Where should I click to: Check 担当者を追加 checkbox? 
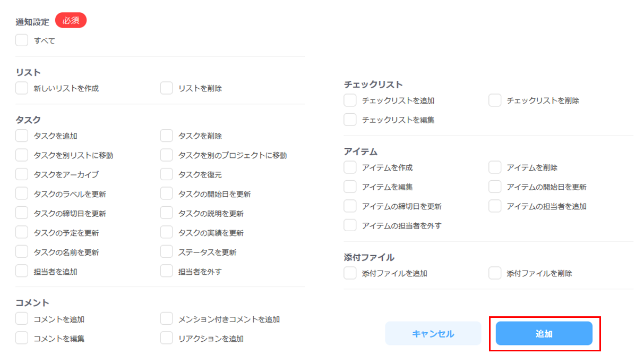[x=22, y=271]
